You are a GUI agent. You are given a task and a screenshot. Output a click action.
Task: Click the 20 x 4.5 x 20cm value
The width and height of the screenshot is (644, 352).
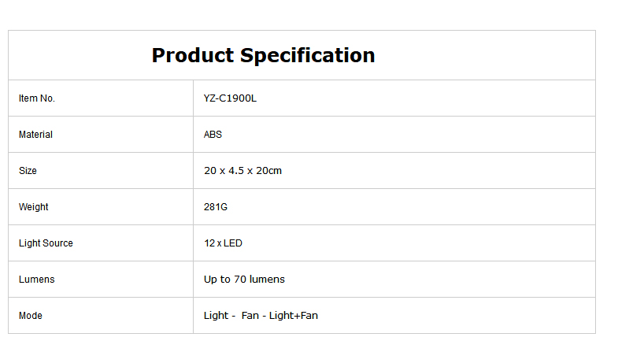242,170
